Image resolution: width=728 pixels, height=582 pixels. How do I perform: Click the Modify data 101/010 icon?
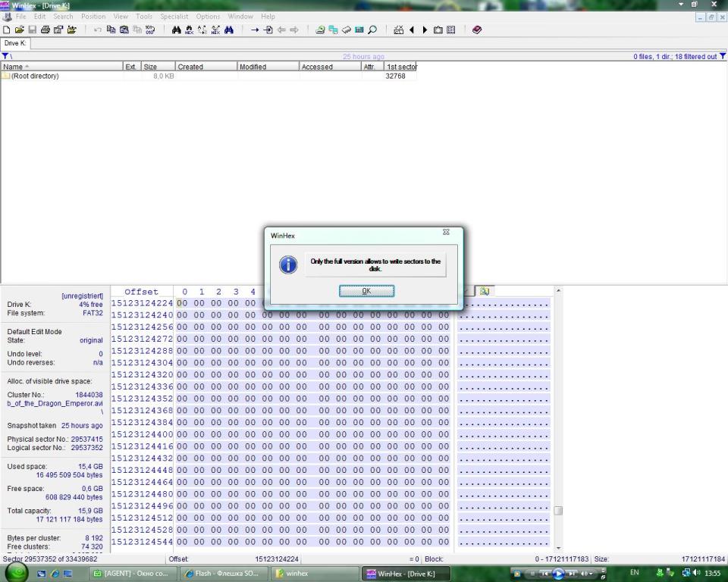click(150, 30)
